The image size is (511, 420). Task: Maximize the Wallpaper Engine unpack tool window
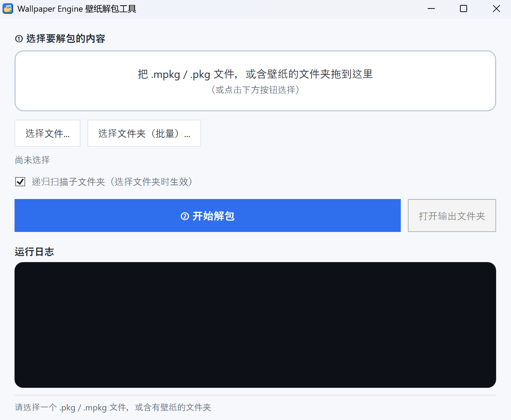(464, 8)
